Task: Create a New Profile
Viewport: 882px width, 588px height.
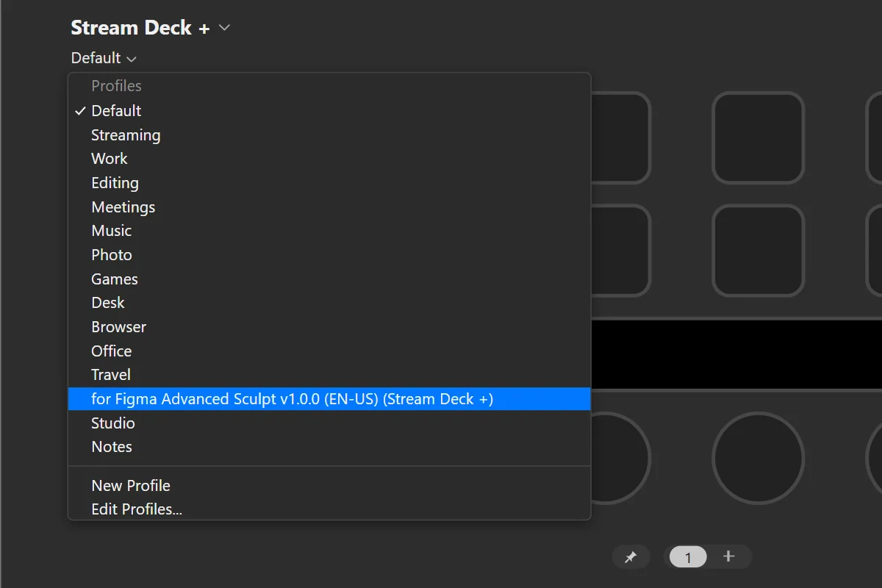Action: [x=329, y=486]
